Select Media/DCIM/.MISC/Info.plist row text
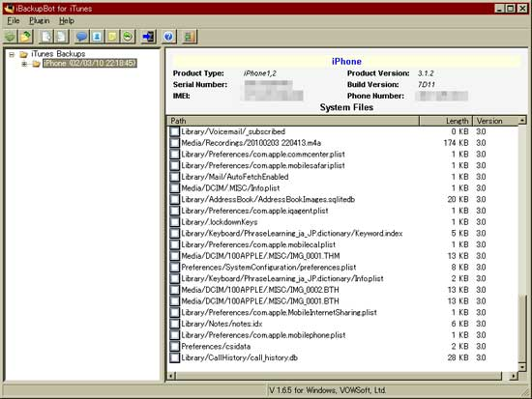 coord(230,188)
